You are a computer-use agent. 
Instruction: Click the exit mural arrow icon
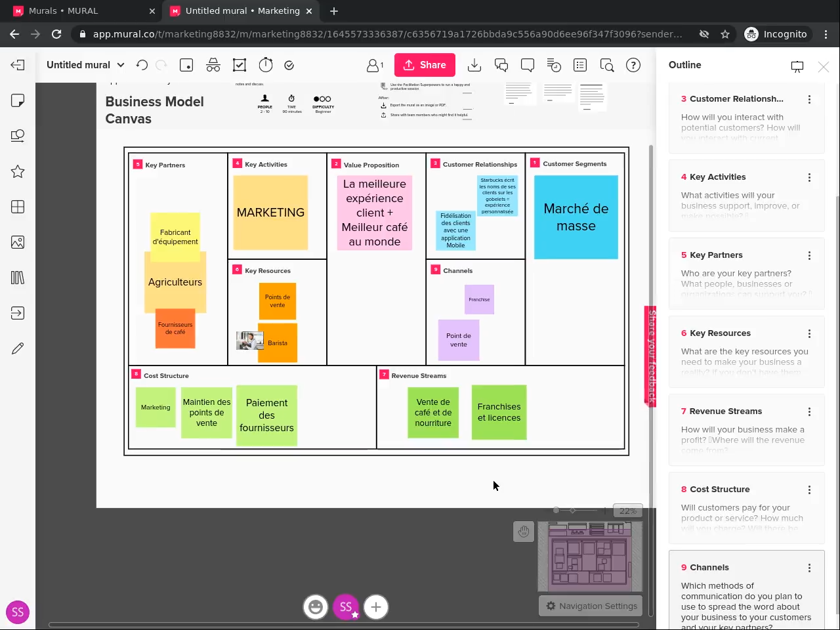pyautogui.click(x=18, y=65)
